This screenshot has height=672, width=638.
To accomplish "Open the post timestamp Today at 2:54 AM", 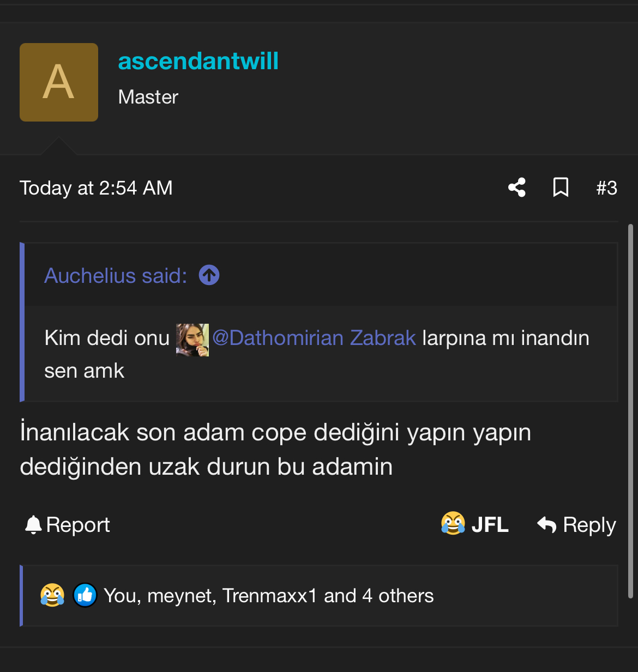I will (x=96, y=188).
